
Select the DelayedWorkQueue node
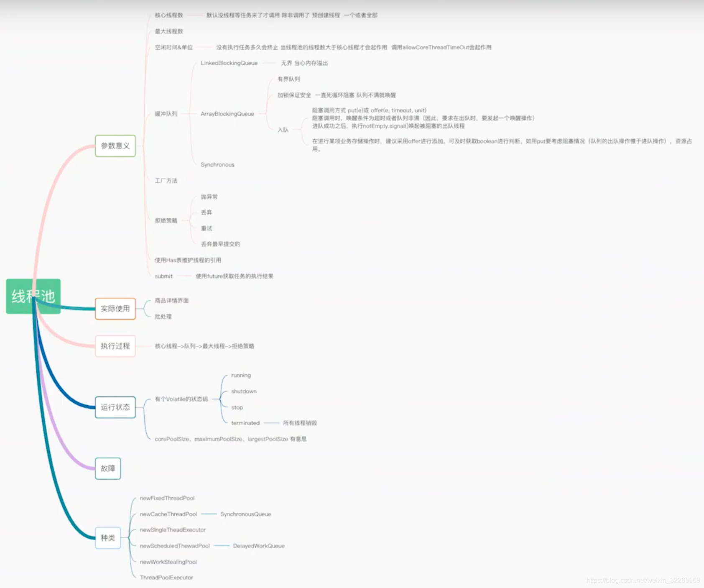[259, 546]
